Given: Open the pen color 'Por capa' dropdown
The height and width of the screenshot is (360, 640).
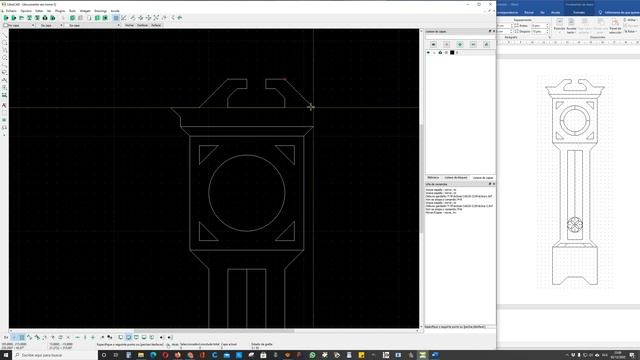Looking at the screenshot, I should tap(19, 25).
